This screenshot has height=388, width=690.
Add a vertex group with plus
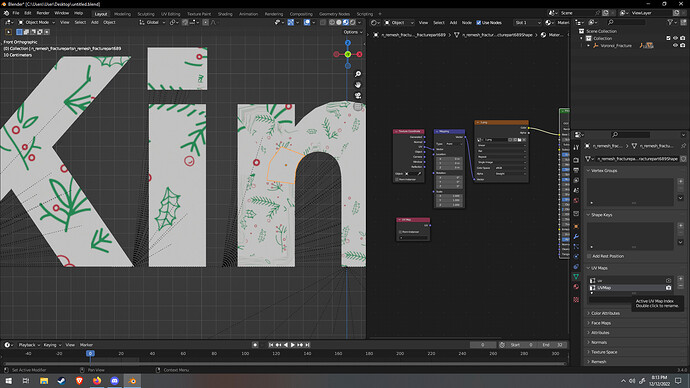(x=680, y=181)
